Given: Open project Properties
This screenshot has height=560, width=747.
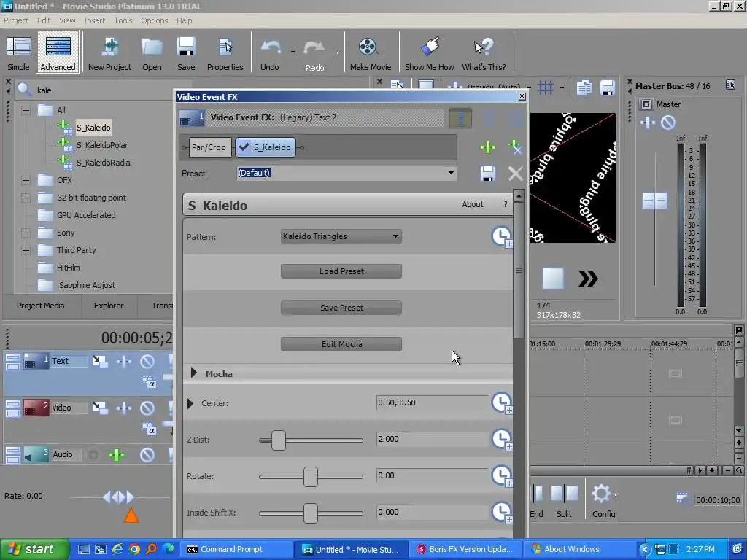Looking at the screenshot, I should 225,53.
